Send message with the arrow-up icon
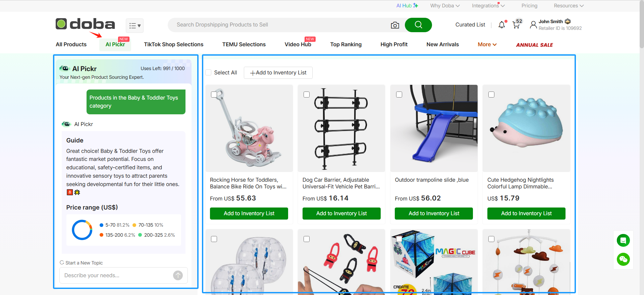Viewport: 644px width, 295px height. point(178,275)
